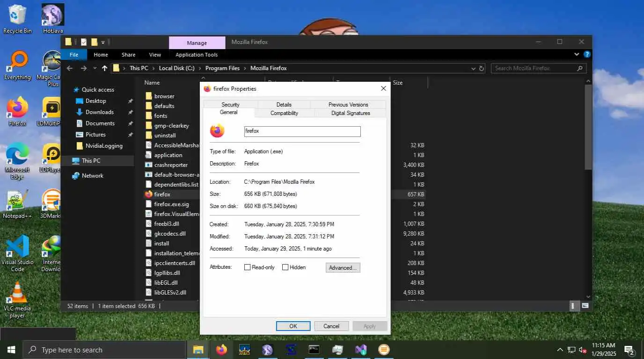Viewport: 644px width, 359px height.
Task: Show hidden tray icons chevron
Action: [x=560, y=350]
